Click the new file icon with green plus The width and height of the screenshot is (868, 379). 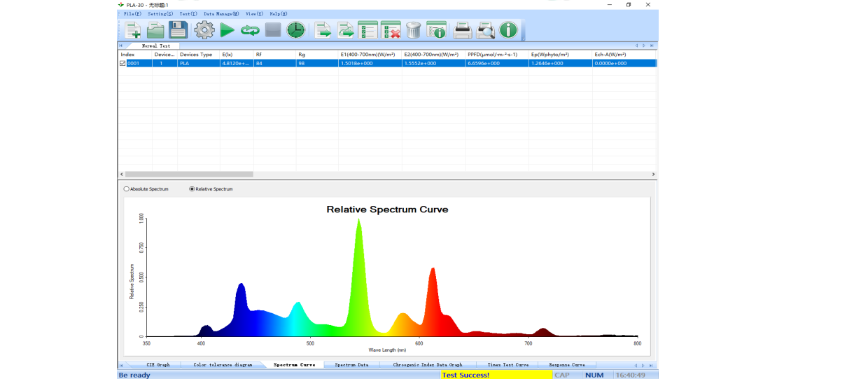point(133,29)
